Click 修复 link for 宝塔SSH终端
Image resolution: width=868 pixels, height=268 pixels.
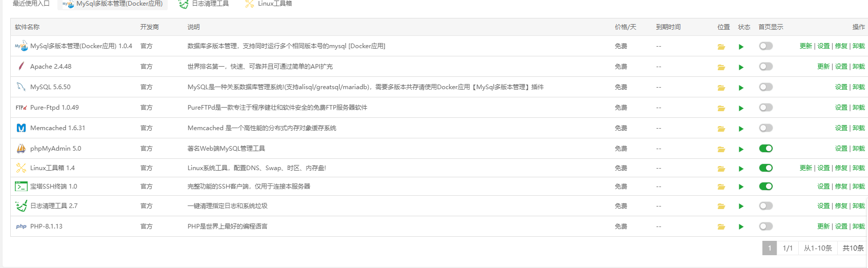(x=841, y=187)
